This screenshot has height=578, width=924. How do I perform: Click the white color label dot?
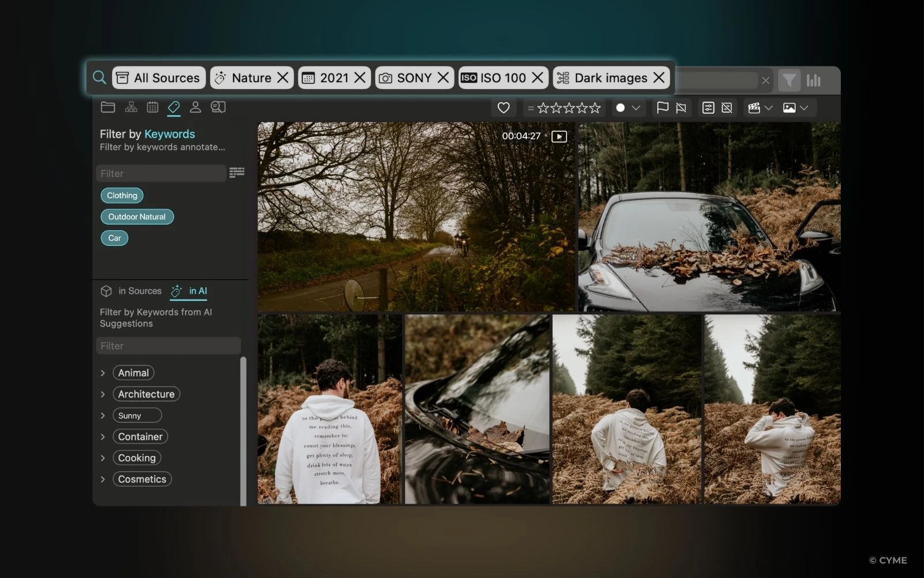620,108
